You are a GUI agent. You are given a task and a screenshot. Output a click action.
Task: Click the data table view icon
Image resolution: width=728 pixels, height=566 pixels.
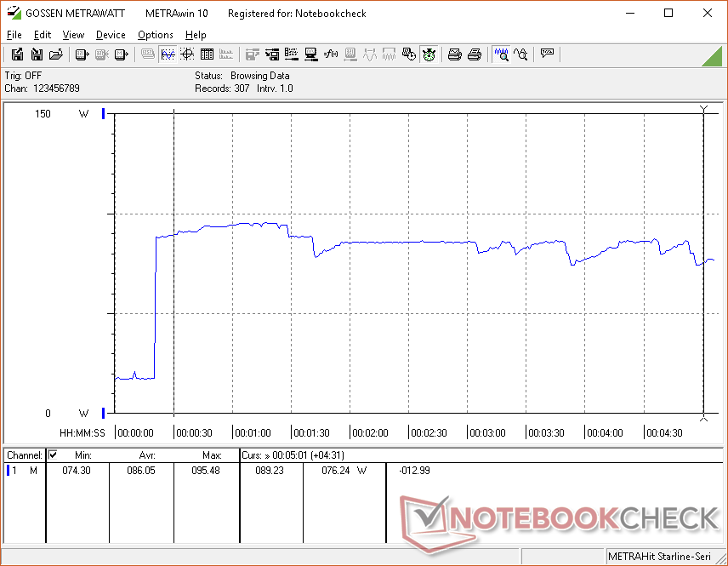(207, 54)
